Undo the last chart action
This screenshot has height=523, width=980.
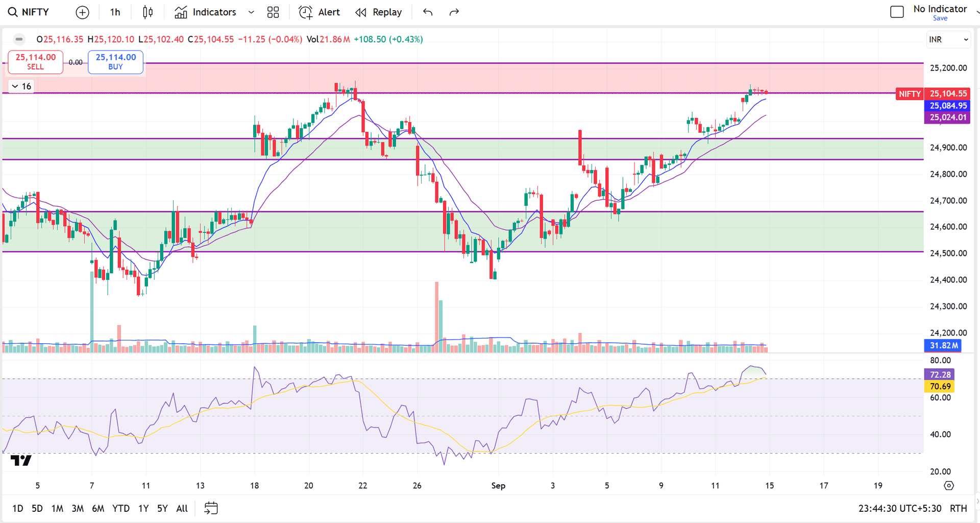click(428, 12)
